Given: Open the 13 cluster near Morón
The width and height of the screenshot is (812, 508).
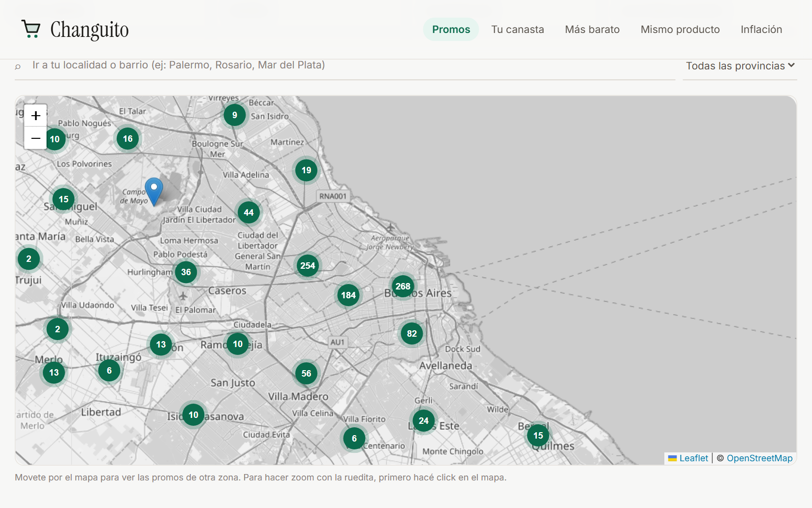Looking at the screenshot, I should pyautogui.click(x=161, y=345).
